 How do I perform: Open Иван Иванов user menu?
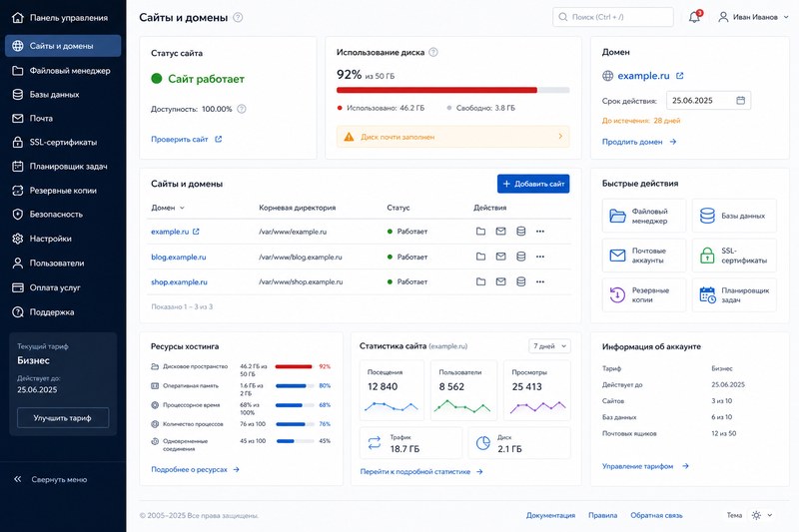[x=753, y=17]
